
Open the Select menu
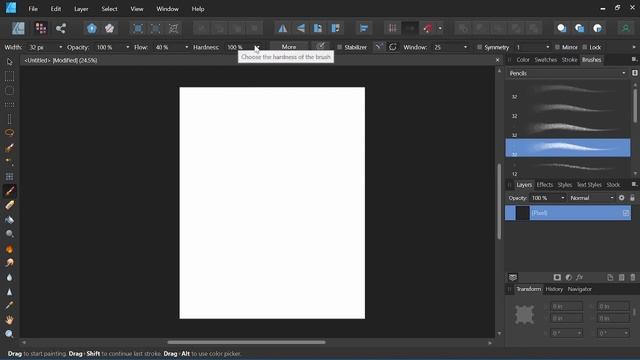tap(109, 9)
